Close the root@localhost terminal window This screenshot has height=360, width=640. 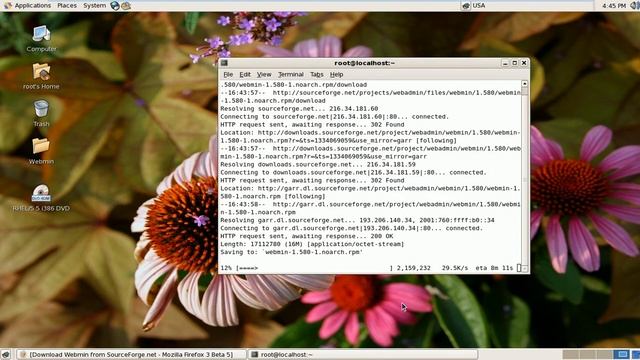(x=524, y=63)
